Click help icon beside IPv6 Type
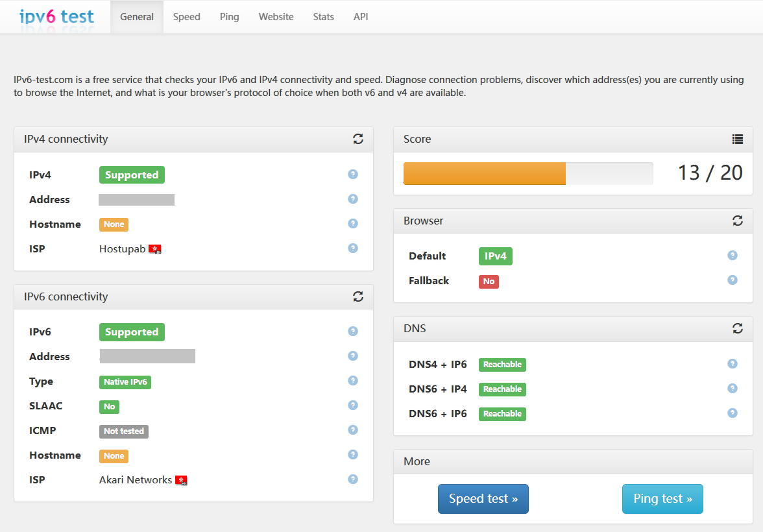 (353, 381)
